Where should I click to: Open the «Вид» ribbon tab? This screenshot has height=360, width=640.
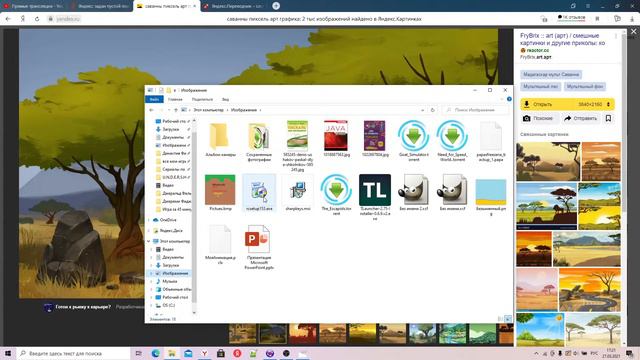pyautogui.click(x=225, y=99)
